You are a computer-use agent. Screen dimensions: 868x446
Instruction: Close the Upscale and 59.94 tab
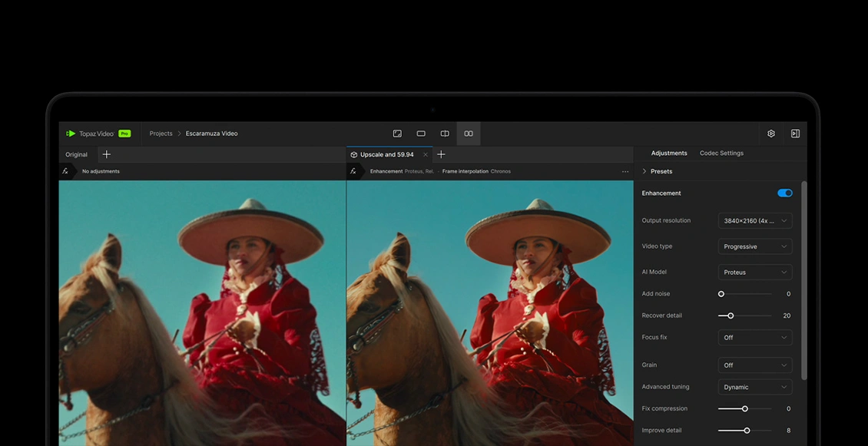[426, 155]
